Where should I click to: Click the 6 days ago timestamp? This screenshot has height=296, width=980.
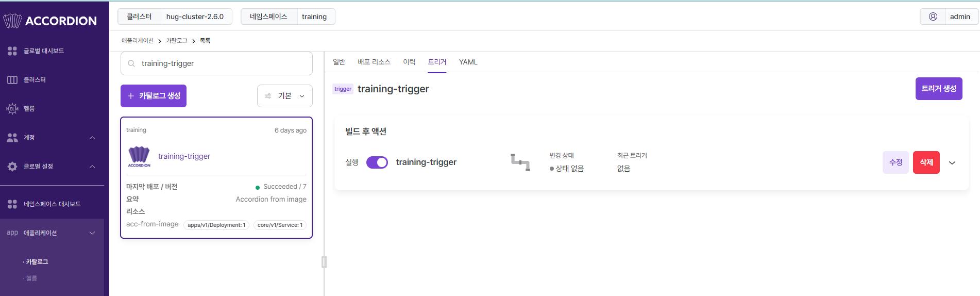click(291, 130)
